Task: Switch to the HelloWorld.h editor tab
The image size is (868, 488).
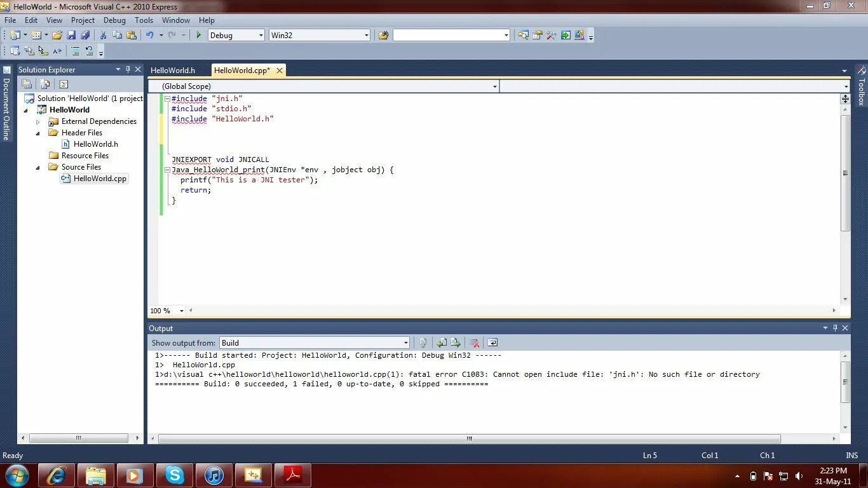Action: coord(173,71)
